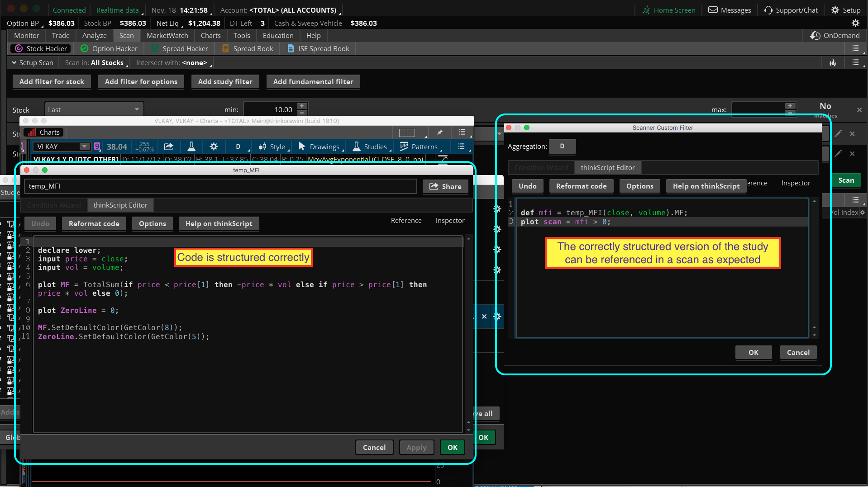Open Support/Chat headset link
The image size is (868, 487).
tap(791, 10)
